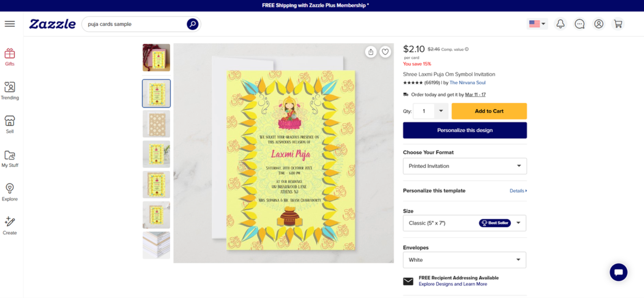This screenshot has width=644, height=298.
Task: Favorite this design with the heart
Action: pyautogui.click(x=385, y=52)
